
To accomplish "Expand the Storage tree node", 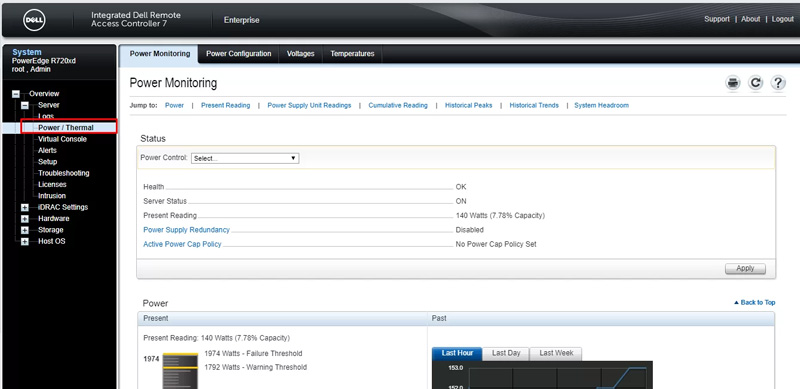I will coord(24,230).
